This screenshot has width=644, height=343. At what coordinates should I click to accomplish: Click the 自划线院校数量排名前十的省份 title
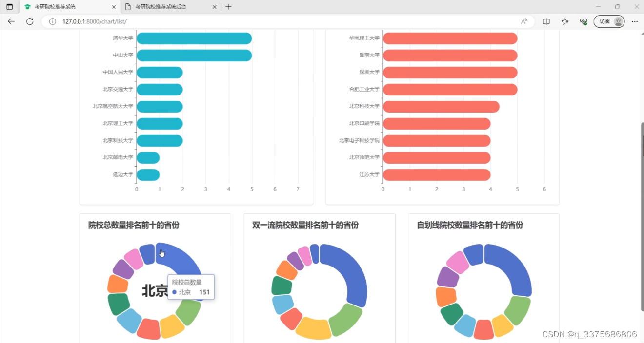point(470,225)
